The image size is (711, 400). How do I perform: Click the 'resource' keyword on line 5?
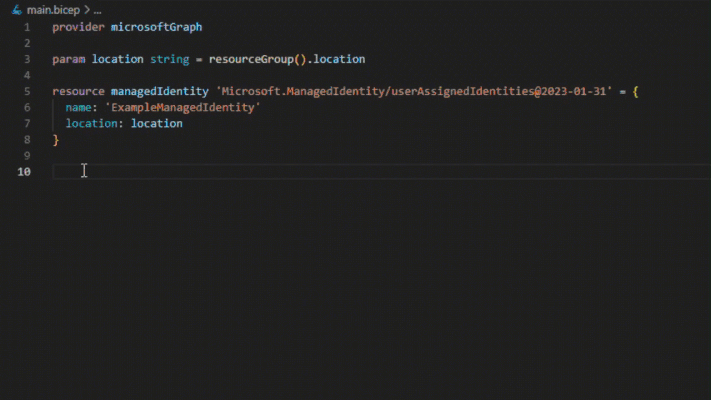tap(78, 92)
